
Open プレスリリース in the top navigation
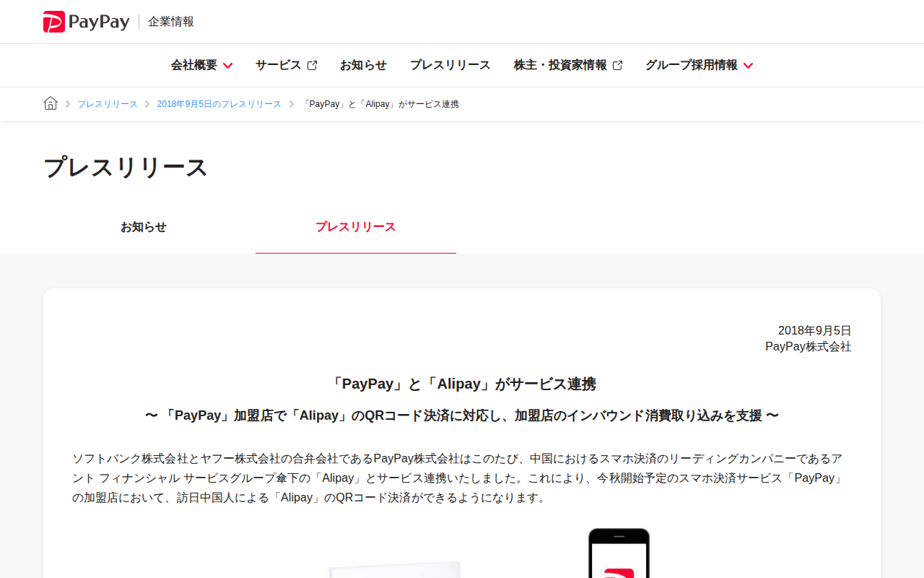[450, 65]
